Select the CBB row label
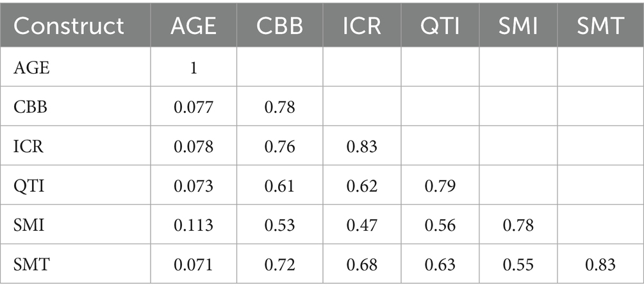 [30, 107]
